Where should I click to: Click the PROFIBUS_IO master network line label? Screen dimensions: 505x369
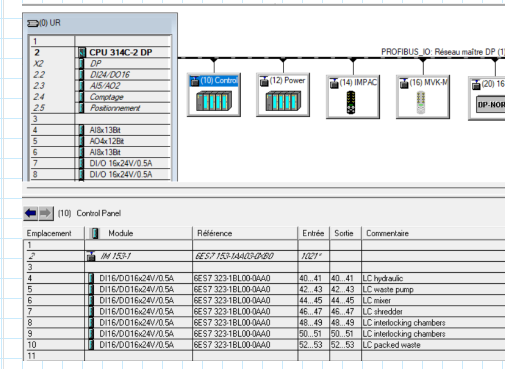443,52
